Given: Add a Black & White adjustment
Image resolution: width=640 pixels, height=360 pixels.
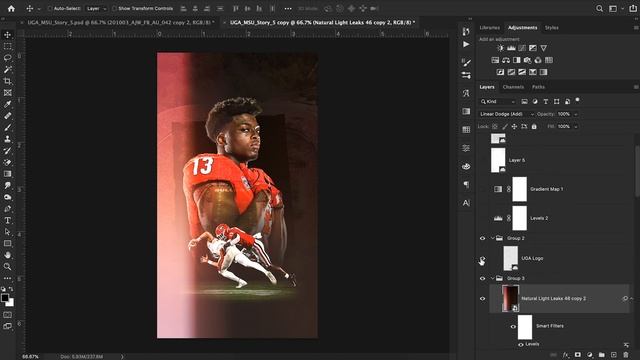Looking at the screenshot, I should [x=517, y=60].
